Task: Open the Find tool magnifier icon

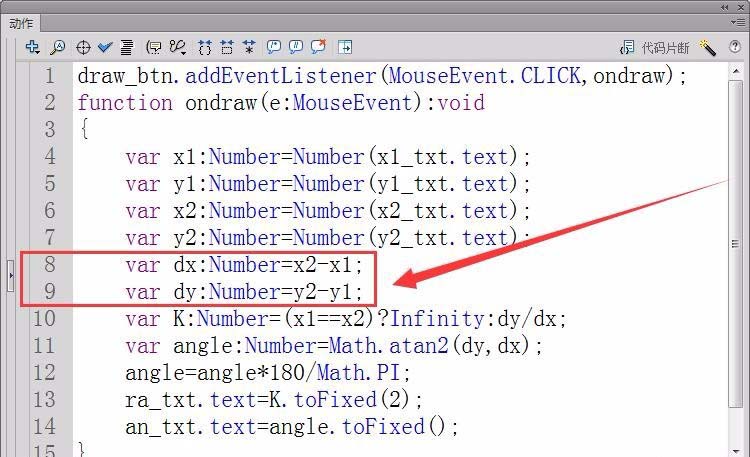Action: click(x=58, y=47)
